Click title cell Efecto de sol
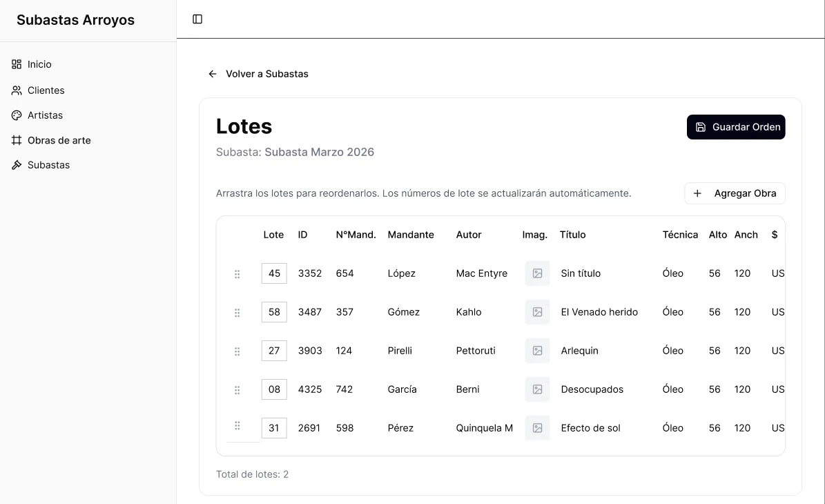This screenshot has width=825, height=504. [x=590, y=428]
